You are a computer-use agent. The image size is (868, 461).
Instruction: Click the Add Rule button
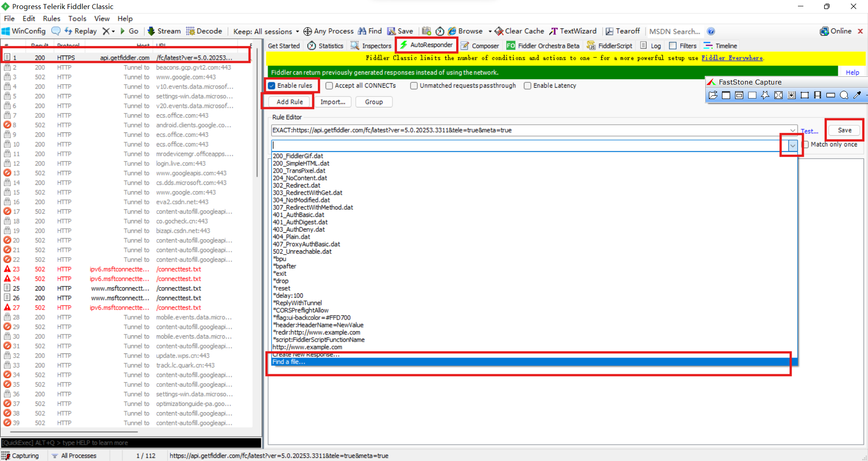[290, 102]
